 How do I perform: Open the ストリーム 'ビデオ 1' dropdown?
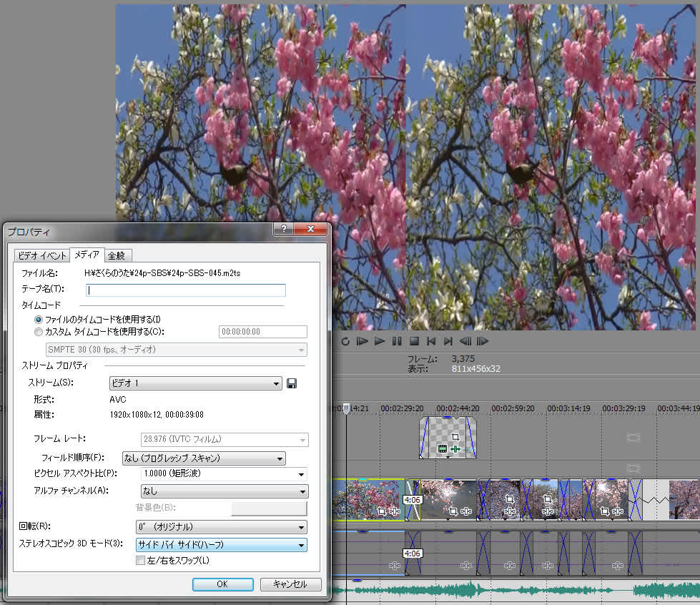[195, 384]
